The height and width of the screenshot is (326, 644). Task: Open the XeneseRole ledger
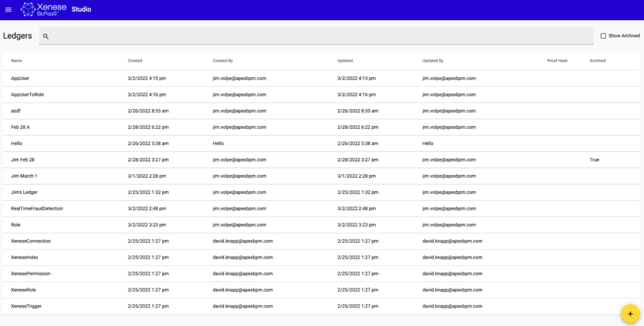tap(23, 290)
